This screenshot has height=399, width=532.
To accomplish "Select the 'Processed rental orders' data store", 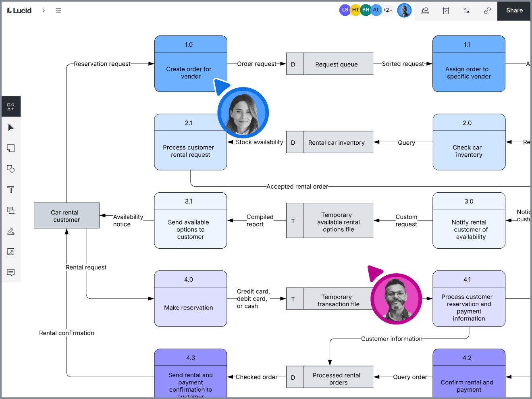I will tap(330, 377).
